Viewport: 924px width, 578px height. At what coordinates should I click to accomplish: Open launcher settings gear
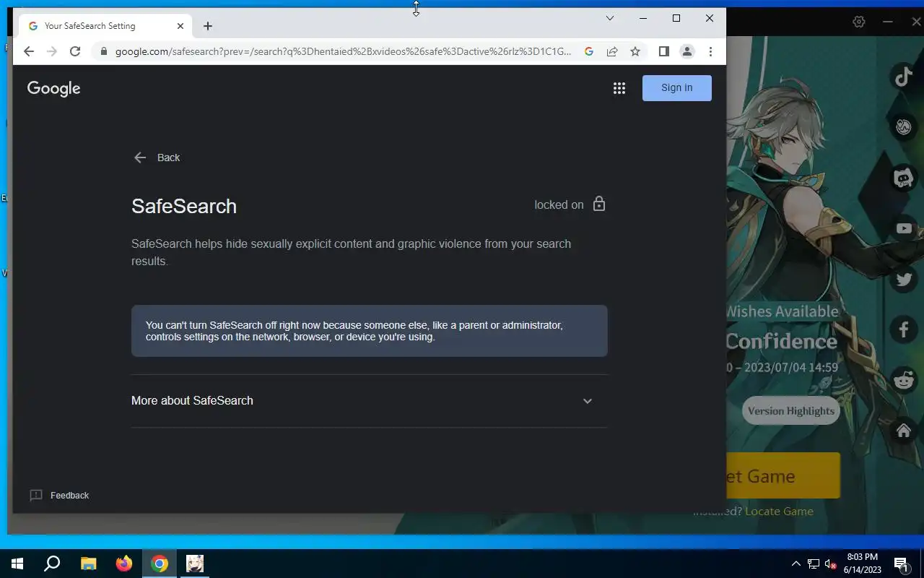click(858, 22)
